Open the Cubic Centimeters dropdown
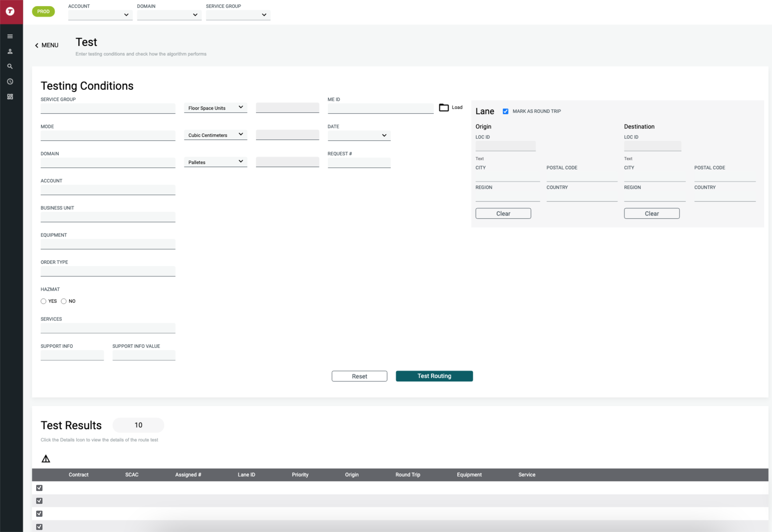The height and width of the screenshot is (532, 772). pos(216,135)
